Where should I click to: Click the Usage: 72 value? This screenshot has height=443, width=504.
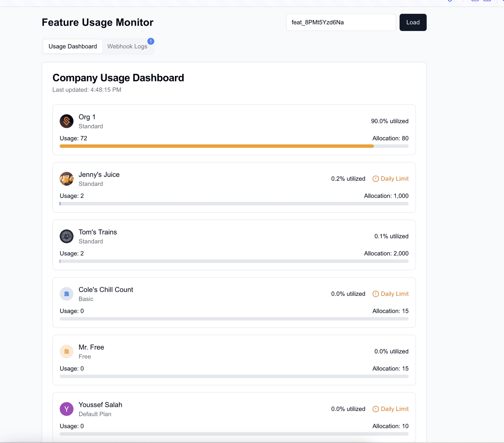pos(73,138)
